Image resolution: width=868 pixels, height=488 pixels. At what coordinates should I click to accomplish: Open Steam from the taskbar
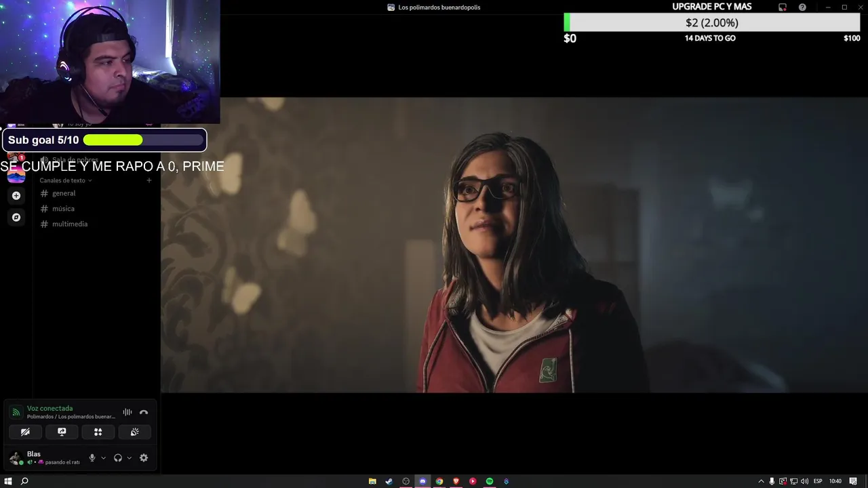tap(389, 481)
